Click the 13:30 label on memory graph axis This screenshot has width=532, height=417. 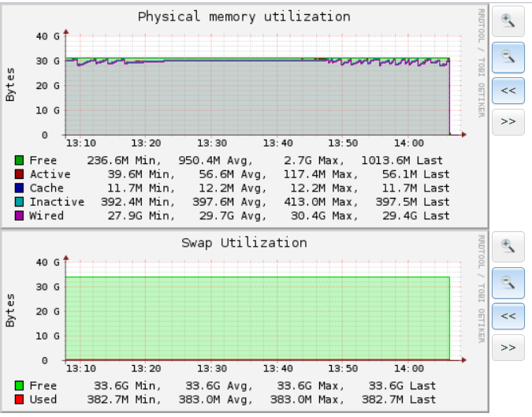coord(212,143)
